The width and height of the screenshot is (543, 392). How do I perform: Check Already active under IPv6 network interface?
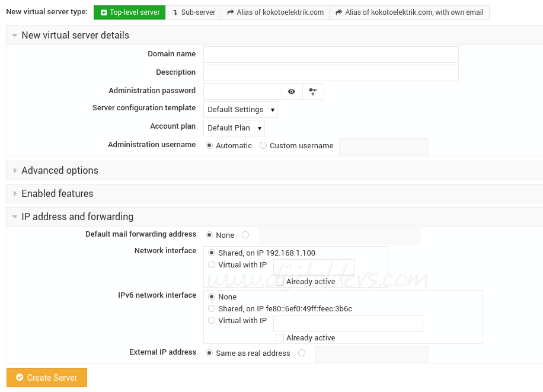tap(280, 338)
